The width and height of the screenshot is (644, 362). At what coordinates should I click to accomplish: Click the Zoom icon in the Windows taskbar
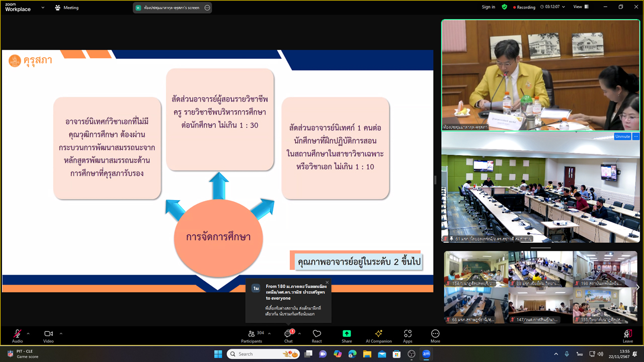click(426, 353)
